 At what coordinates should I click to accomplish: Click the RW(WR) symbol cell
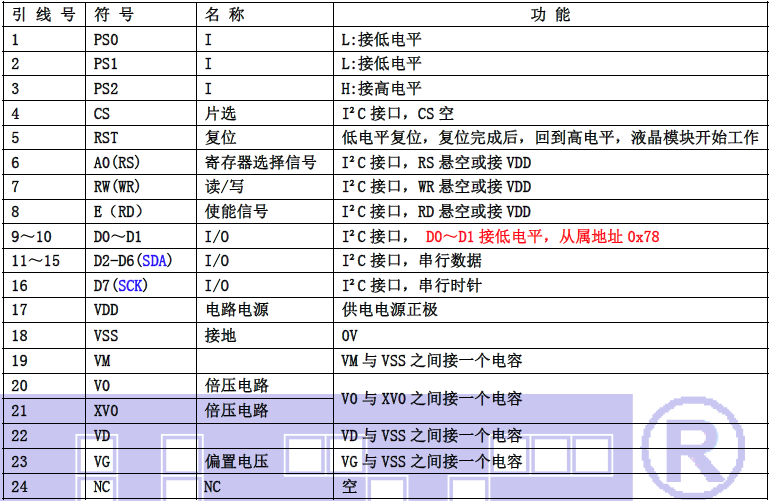(x=117, y=187)
